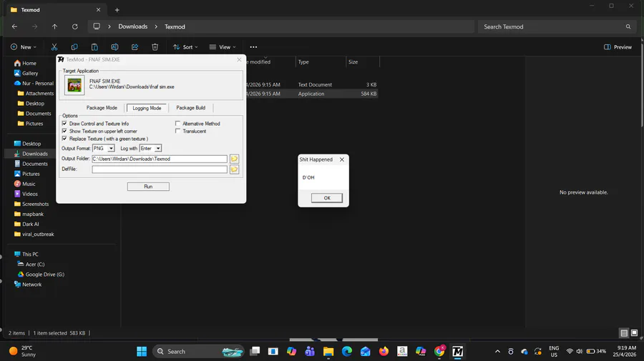This screenshot has height=361, width=644.
Task: Switch to details view layout icon
Action: 624,333
